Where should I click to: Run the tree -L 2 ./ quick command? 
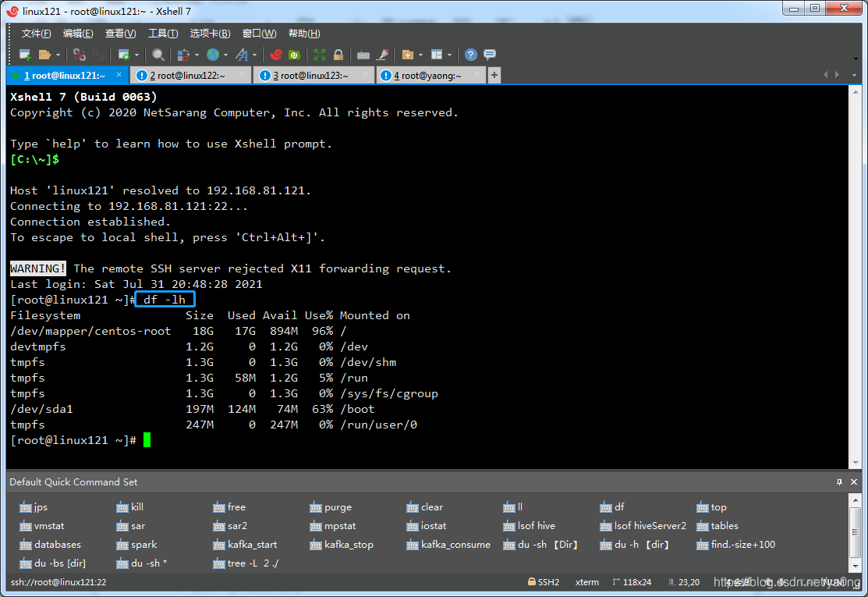point(246,563)
